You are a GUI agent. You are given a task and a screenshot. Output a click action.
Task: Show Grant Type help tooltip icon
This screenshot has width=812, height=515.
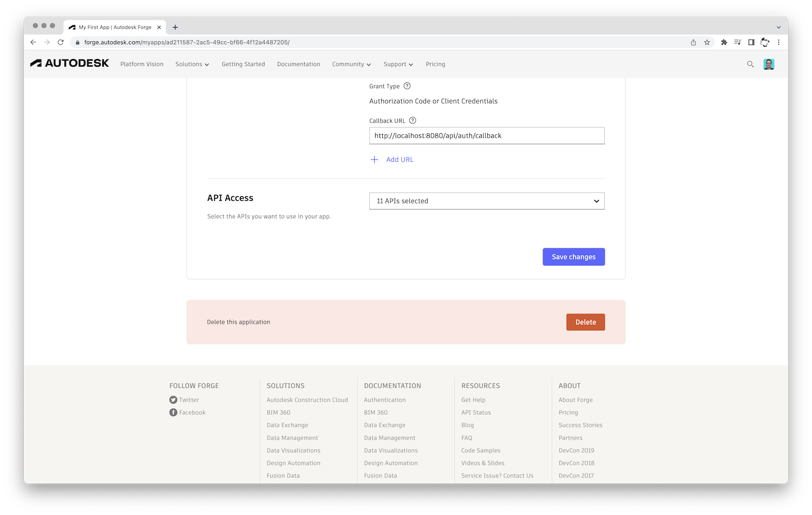click(x=407, y=86)
